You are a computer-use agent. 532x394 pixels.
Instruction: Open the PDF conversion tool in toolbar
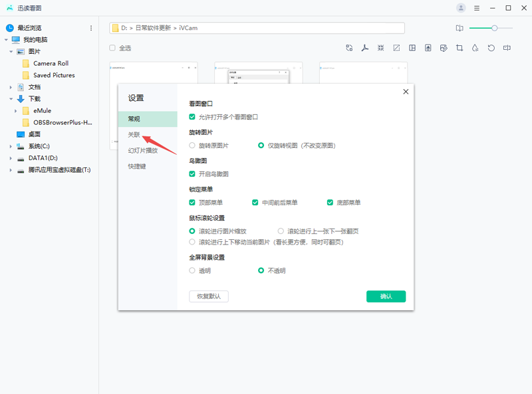tap(364, 48)
